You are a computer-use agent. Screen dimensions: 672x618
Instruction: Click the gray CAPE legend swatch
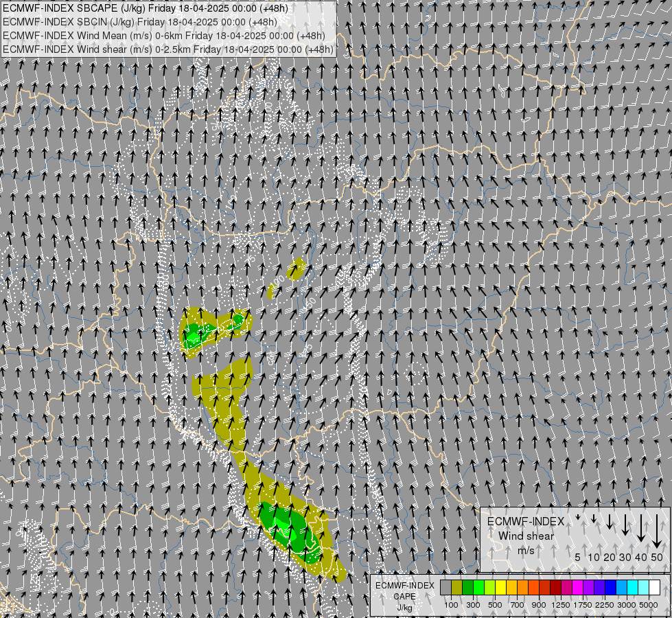click(x=445, y=587)
